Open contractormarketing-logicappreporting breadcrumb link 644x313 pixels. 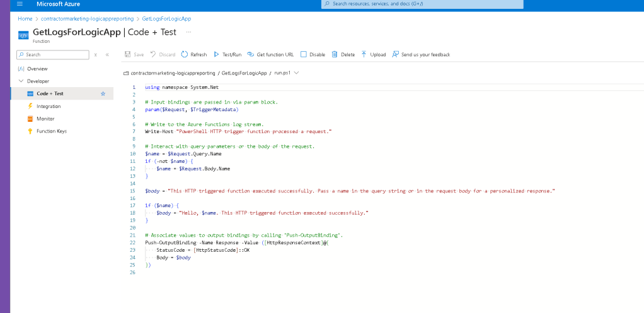point(88,18)
